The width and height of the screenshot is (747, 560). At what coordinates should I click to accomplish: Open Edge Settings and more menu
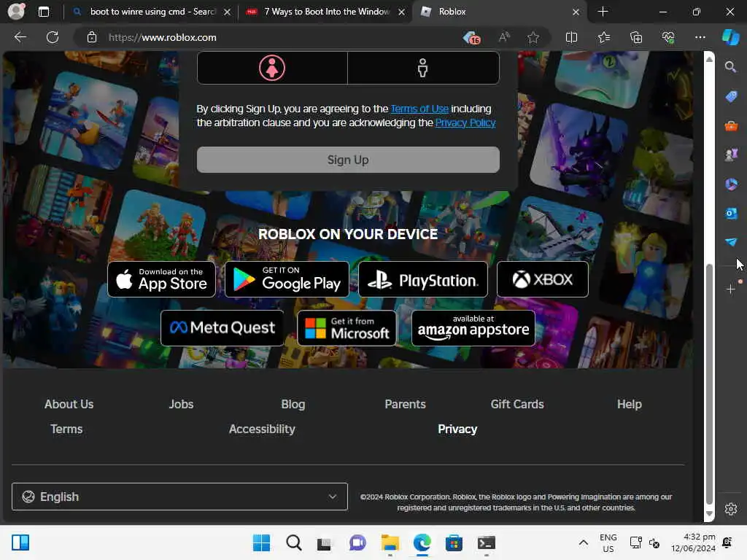click(700, 37)
